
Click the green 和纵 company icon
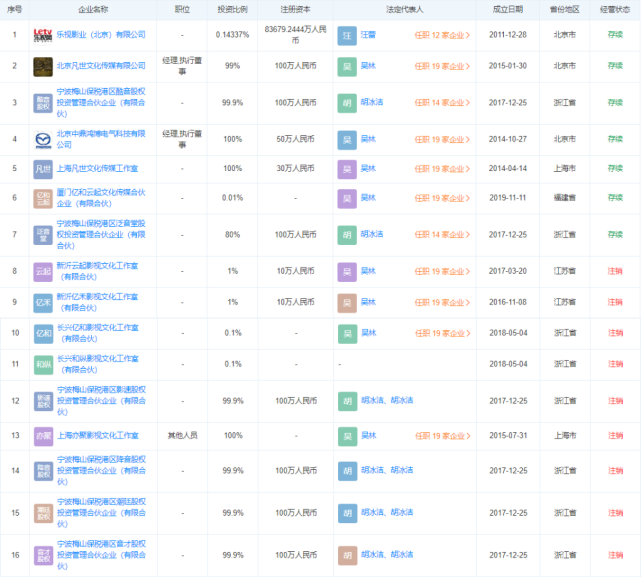pos(43,364)
